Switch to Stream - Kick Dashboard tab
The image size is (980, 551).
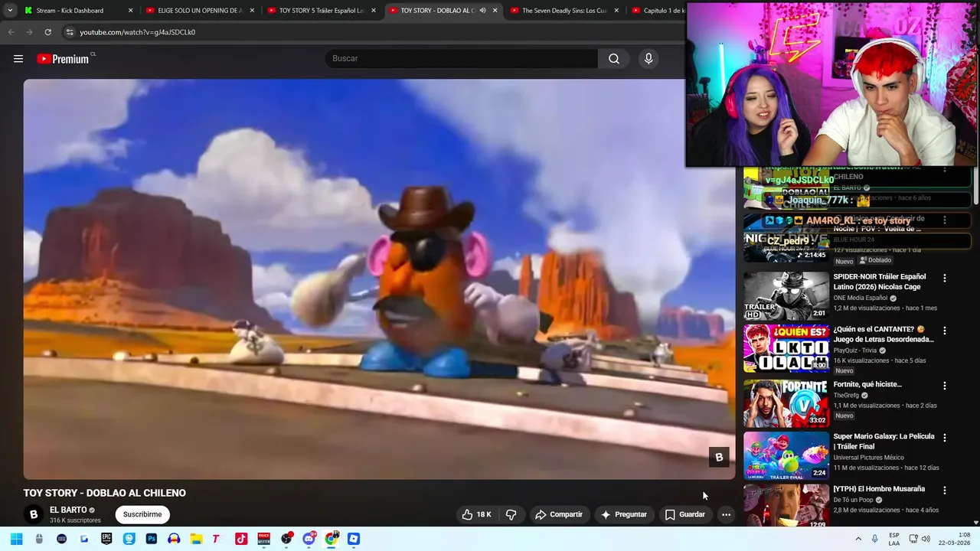[x=69, y=11]
